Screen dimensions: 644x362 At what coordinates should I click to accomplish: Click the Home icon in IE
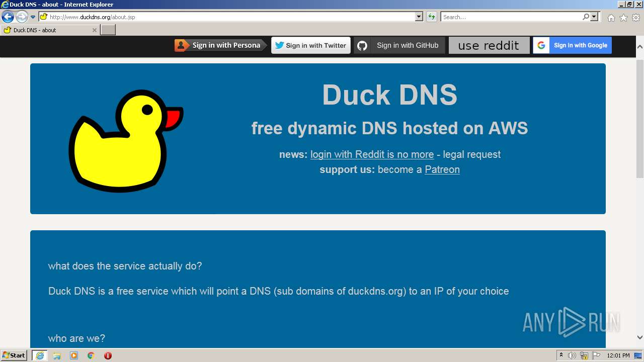point(611,18)
